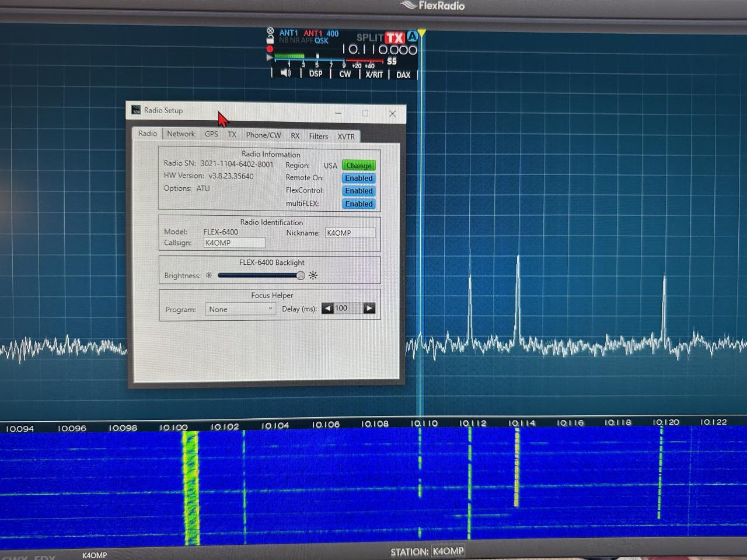This screenshot has height=560, width=747.
Task: Click the slice A letter indicator
Action: coord(413,36)
